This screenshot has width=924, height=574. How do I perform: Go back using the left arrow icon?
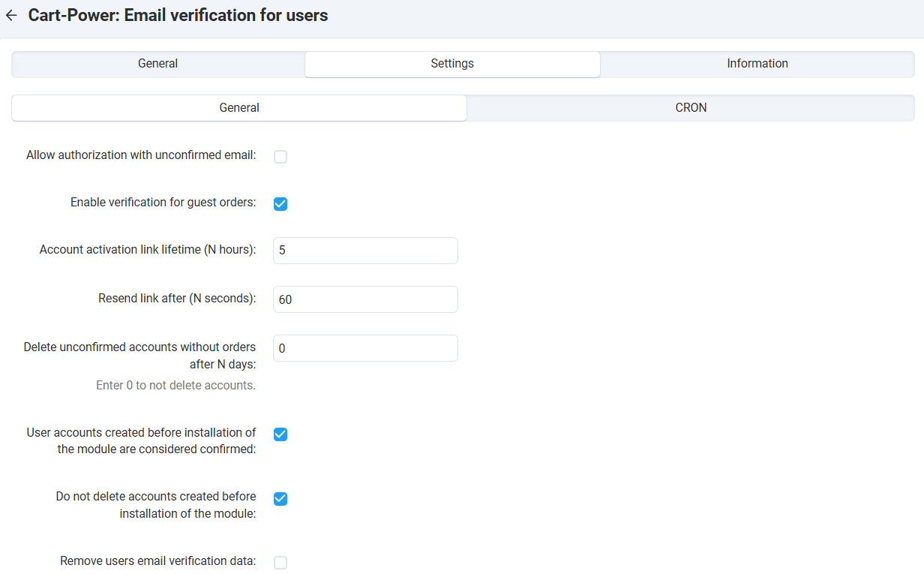click(11, 15)
